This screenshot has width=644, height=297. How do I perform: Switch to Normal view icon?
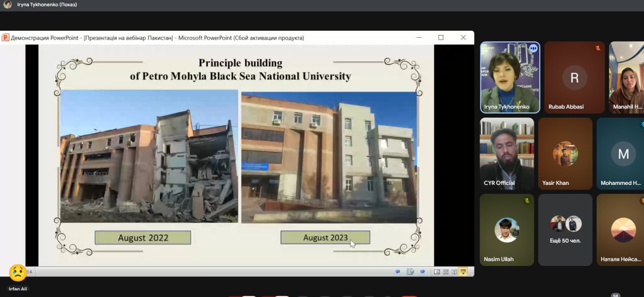(437, 272)
